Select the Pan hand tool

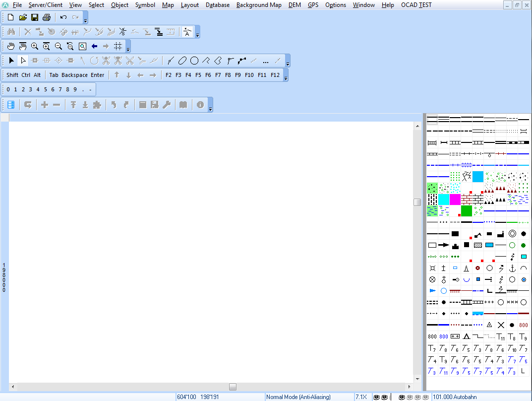(x=11, y=46)
